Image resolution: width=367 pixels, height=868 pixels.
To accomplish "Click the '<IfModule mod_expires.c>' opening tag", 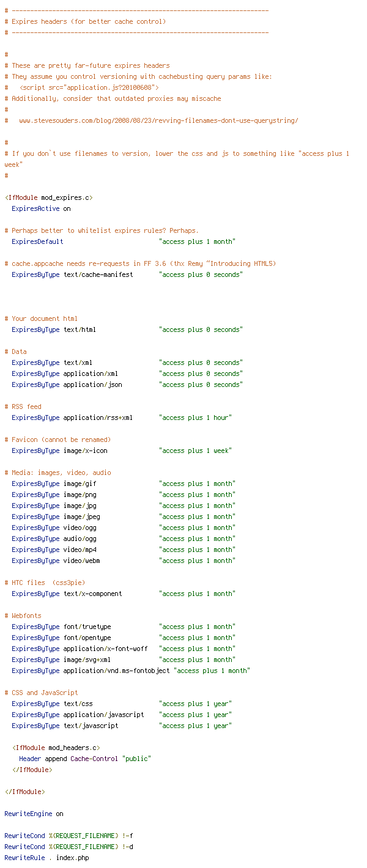I will coord(48,197).
